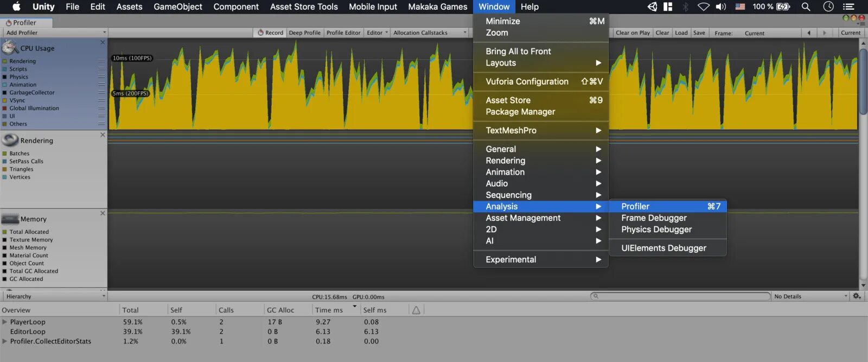The width and height of the screenshot is (868, 362).
Task: Open the Add Profiler dropdown
Action: tap(55, 33)
